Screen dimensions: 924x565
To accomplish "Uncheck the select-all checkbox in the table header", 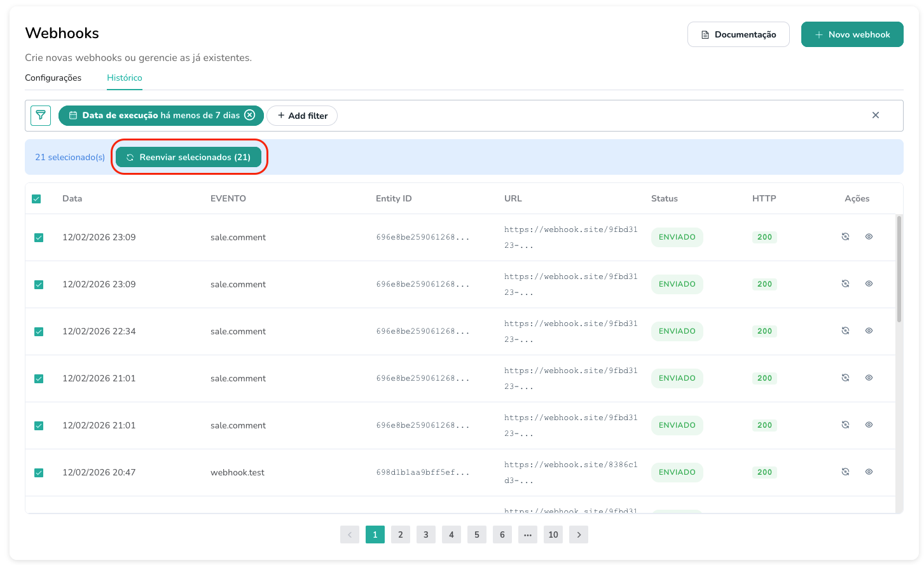I will [36, 198].
